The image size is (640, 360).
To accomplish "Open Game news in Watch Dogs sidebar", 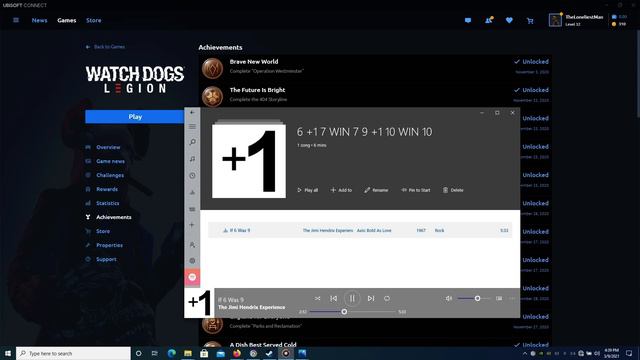I will [x=110, y=161].
